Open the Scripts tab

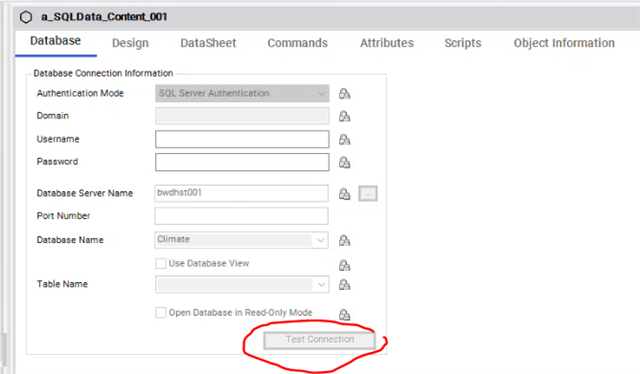coord(463,43)
